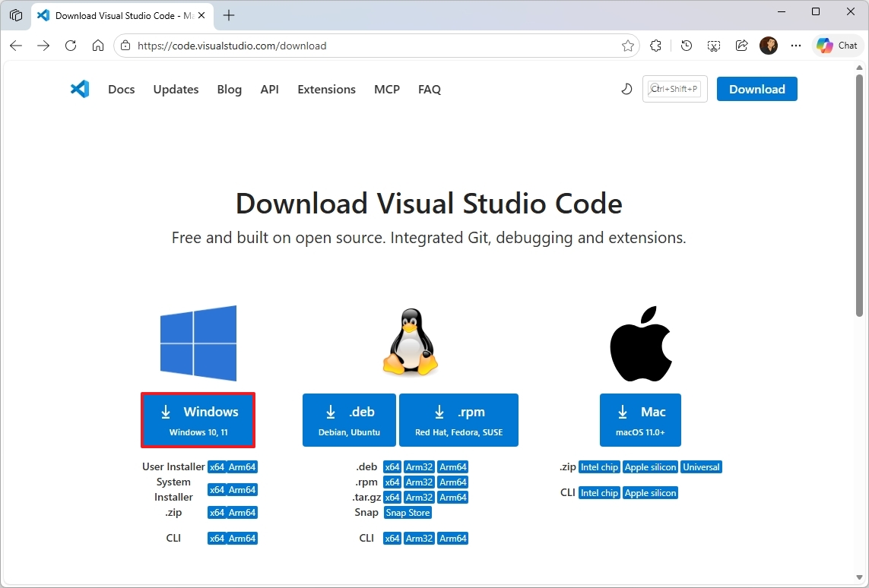The image size is (869, 588).
Task: Click the Linux Tux penguin logo
Action: tap(410, 342)
